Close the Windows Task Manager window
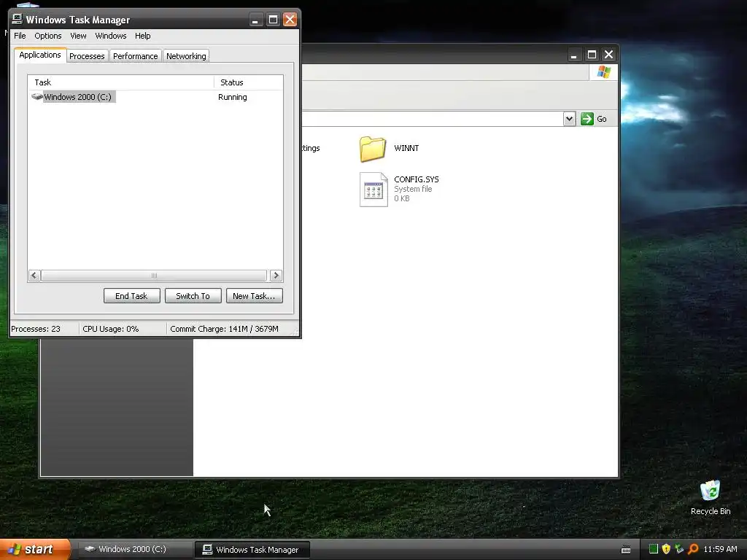This screenshot has width=747, height=560. click(290, 20)
